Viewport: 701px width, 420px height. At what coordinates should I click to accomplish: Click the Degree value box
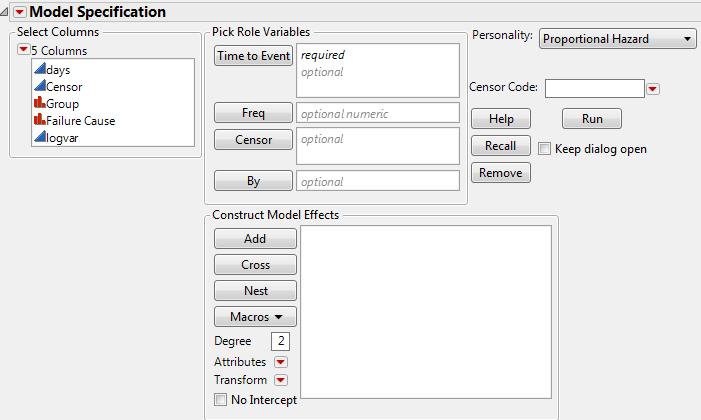tap(279, 342)
